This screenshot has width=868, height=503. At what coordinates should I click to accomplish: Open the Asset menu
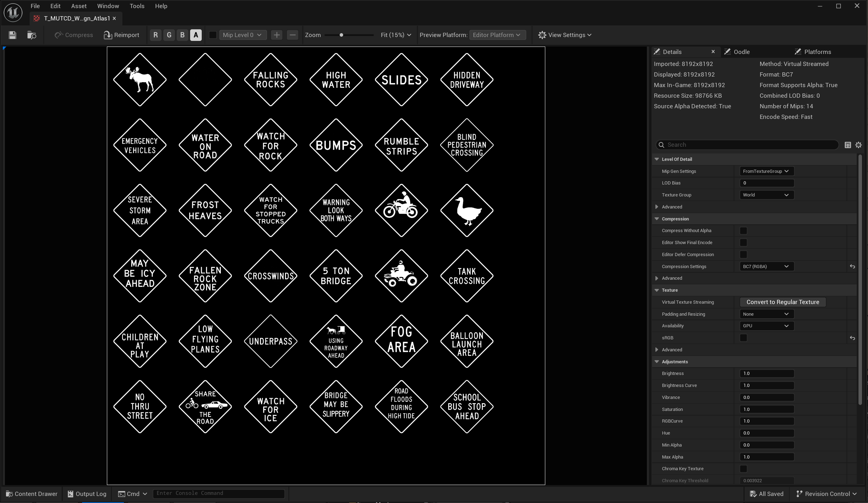coord(79,6)
